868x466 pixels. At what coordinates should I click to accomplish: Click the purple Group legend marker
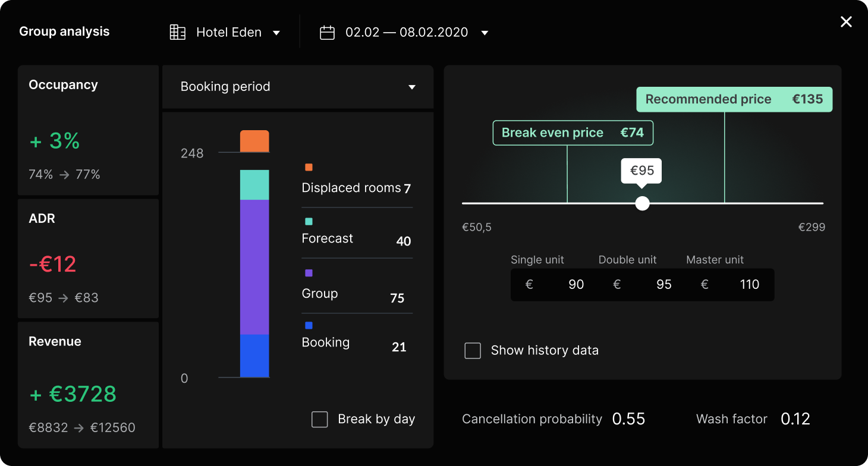click(x=309, y=273)
